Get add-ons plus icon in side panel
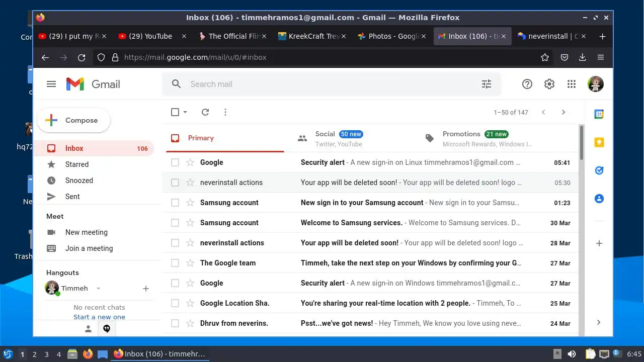This screenshot has height=362, width=644. [599, 243]
